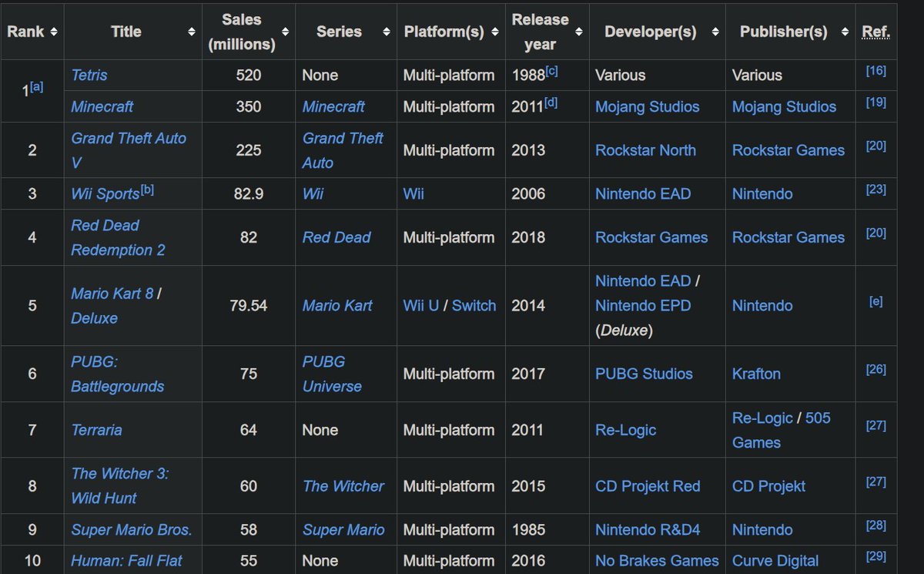Sort by Platform(s) column arrows
This screenshot has width=924, height=574.
pos(494,32)
